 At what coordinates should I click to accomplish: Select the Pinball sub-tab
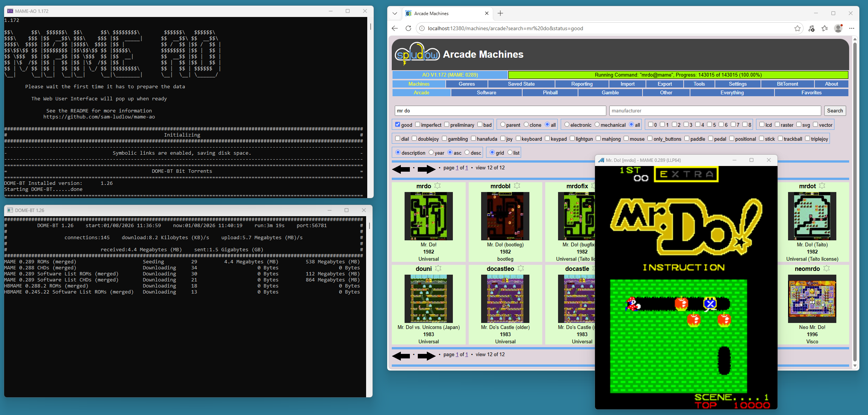(x=550, y=93)
